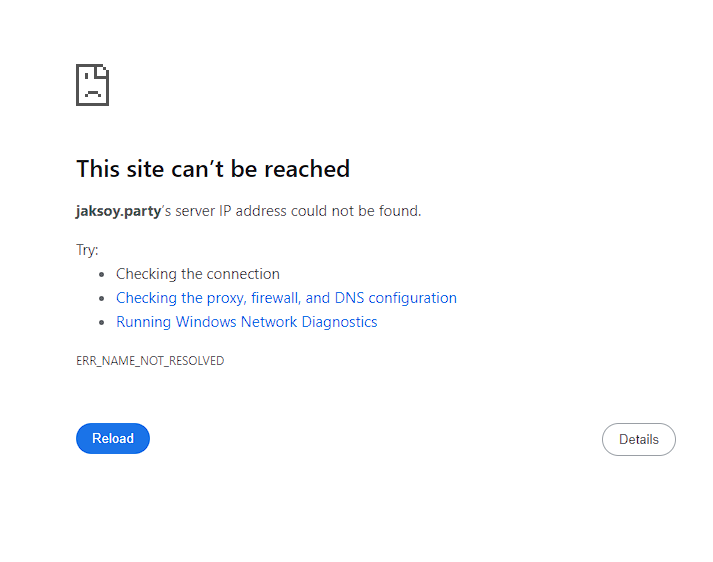Select the "This site can't be reached" heading

point(213,169)
